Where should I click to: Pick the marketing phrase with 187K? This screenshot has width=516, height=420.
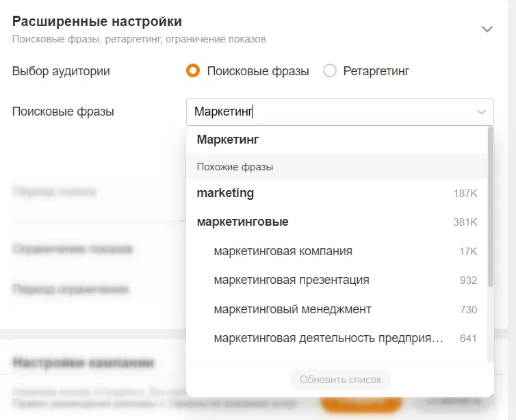pyautogui.click(x=225, y=193)
